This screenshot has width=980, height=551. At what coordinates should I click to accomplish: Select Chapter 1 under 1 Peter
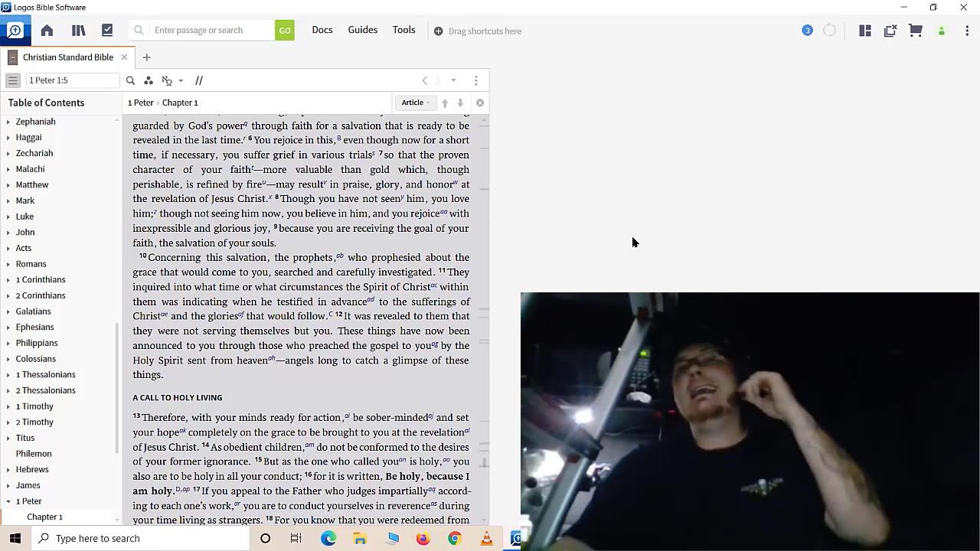click(44, 517)
